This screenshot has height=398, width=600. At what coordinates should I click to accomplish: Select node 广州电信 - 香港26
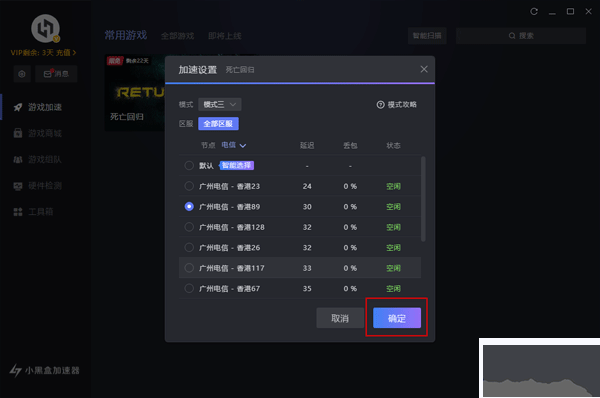pos(300,248)
